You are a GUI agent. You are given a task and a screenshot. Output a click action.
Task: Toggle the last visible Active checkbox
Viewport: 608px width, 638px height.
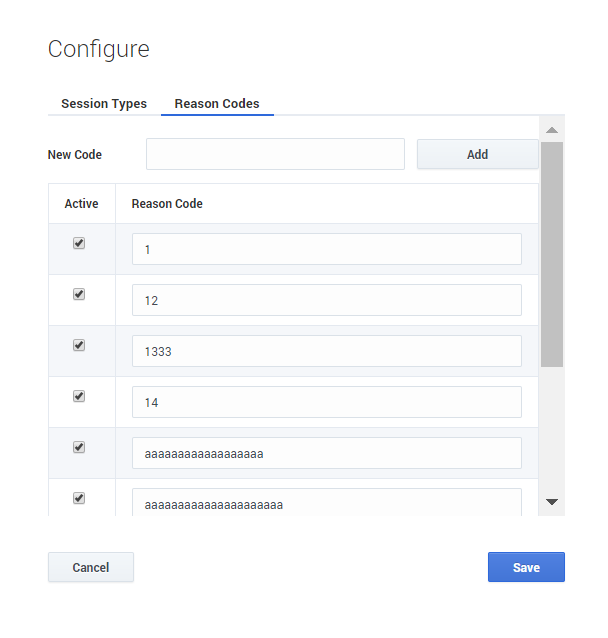click(79, 498)
